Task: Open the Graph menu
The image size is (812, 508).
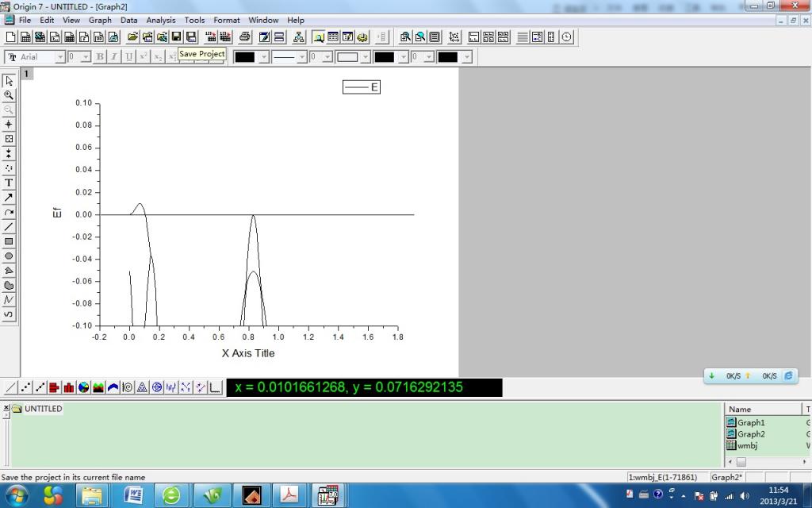Action: click(100, 20)
